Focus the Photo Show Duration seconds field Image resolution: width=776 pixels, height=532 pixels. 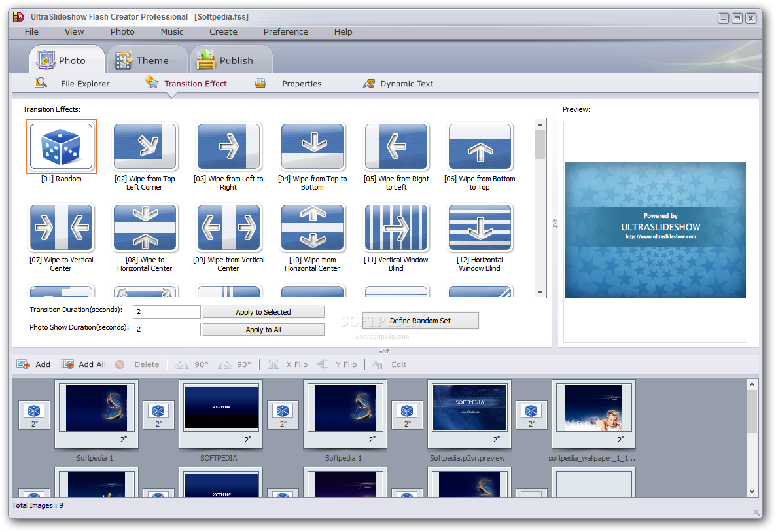pyautogui.click(x=166, y=329)
